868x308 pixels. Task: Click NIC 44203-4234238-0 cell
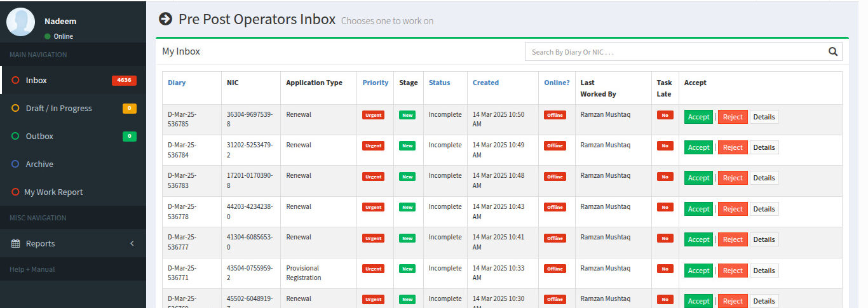(250, 212)
